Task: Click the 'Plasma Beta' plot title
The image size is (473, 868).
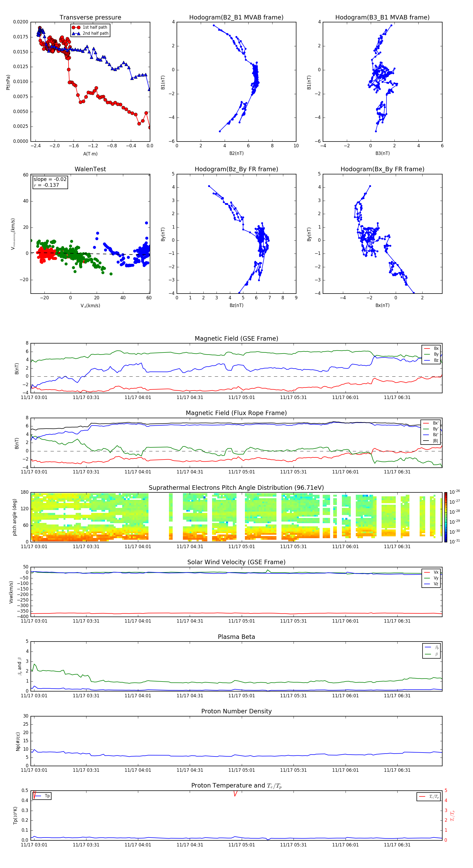Action: coord(236,637)
